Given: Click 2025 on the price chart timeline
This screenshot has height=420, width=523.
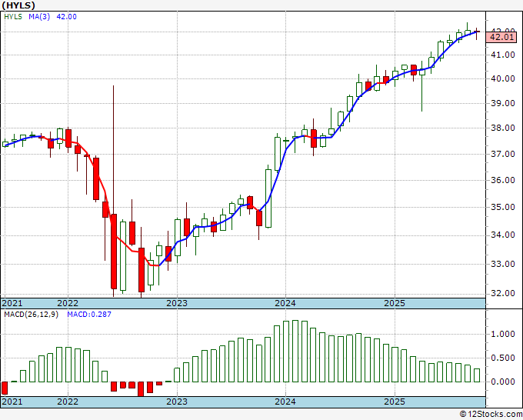Looking at the screenshot, I should pos(395,303).
